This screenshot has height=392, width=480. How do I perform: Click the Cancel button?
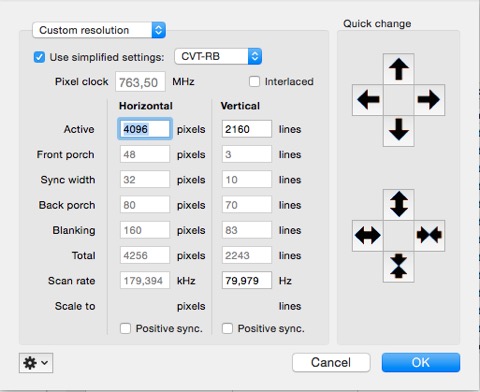pyautogui.click(x=331, y=362)
